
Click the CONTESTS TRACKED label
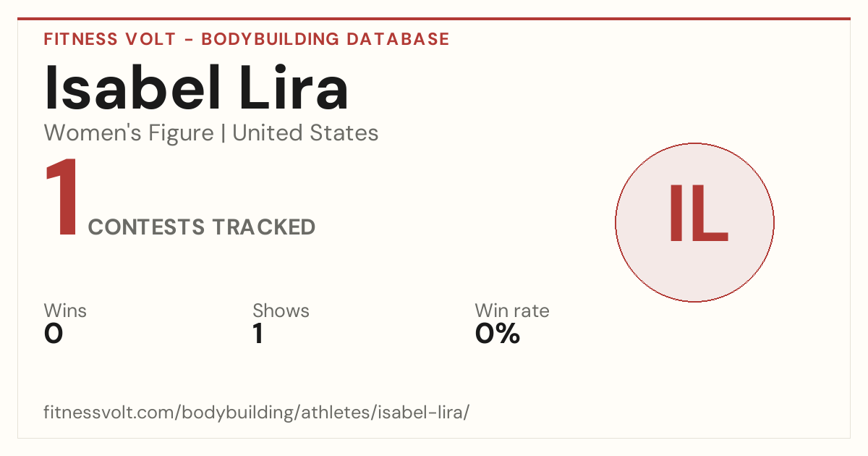(202, 227)
